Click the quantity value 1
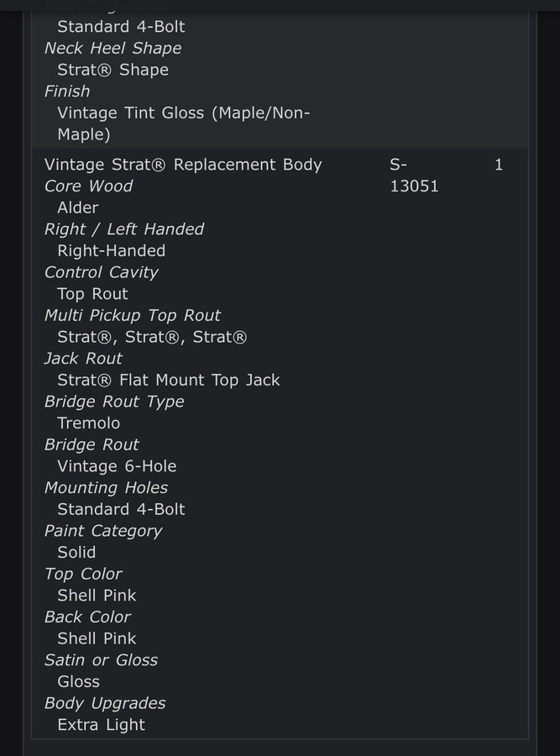This screenshot has height=756, width=560. [x=499, y=165]
